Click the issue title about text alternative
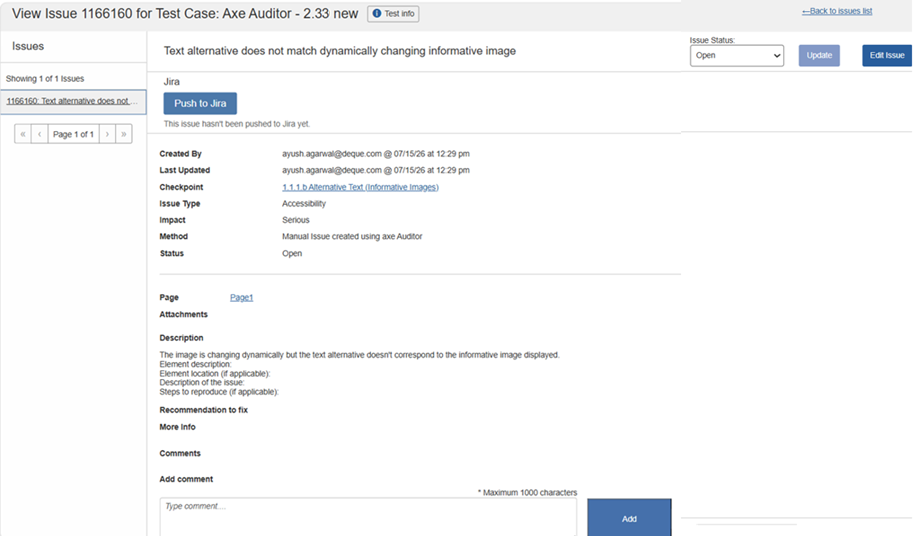Screen dimensions: 914x536 340,51
